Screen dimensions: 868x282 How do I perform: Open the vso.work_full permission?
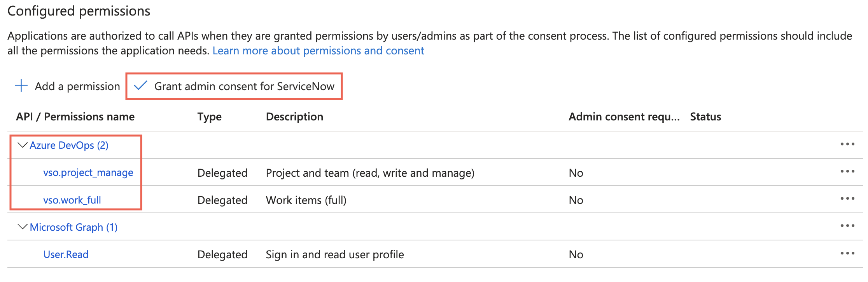pyautogui.click(x=72, y=200)
